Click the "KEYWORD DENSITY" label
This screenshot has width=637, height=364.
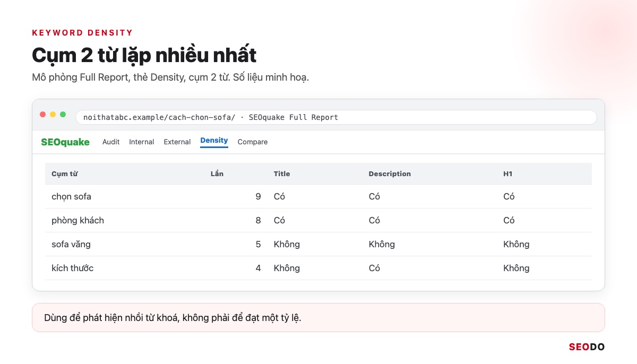tap(82, 32)
